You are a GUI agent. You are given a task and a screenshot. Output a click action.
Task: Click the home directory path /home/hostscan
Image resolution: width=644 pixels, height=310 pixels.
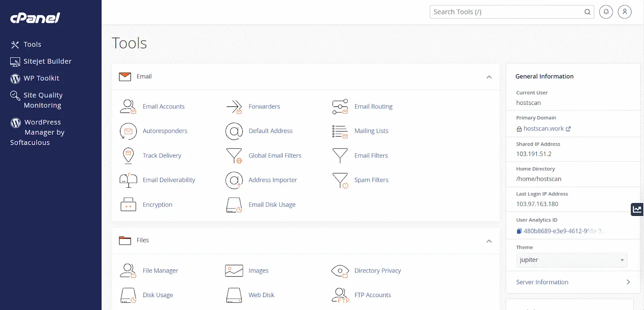point(539,179)
